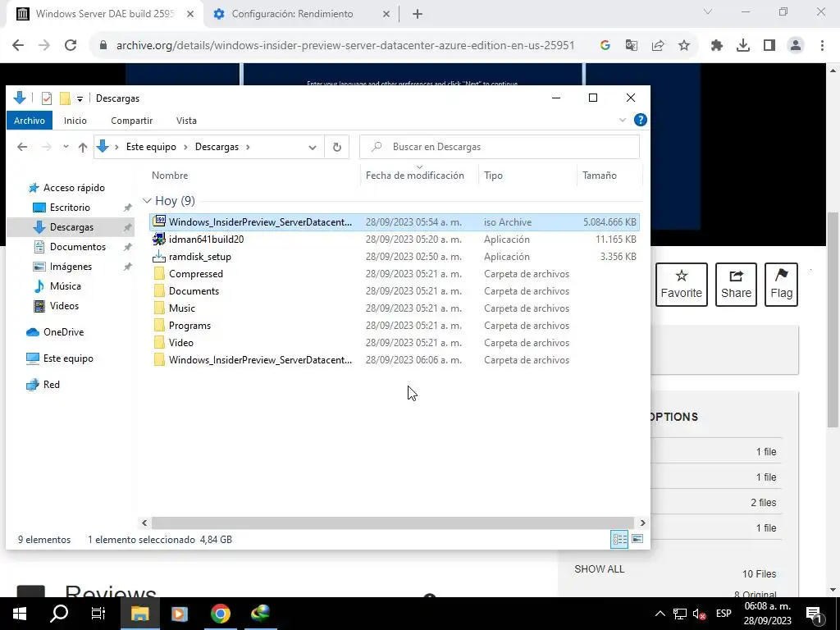Click the Flag button on archive.org
This screenshot has height=630, width=840.
[781, 285]
